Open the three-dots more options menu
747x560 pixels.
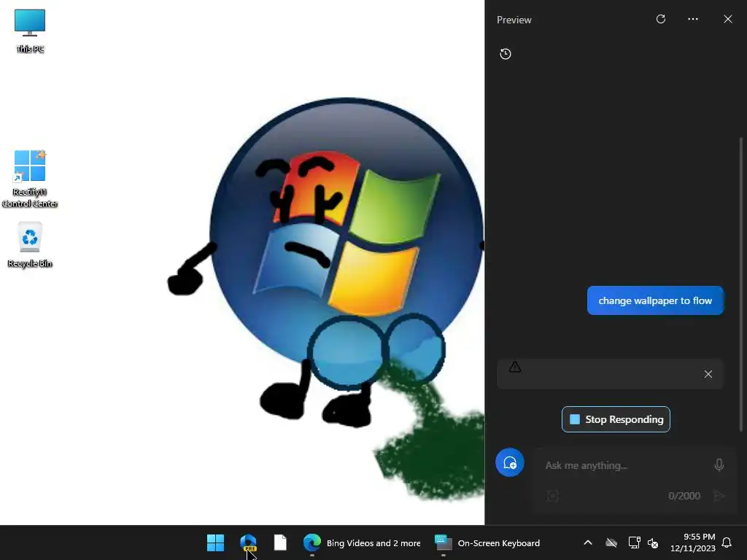[x=693, y=19]
